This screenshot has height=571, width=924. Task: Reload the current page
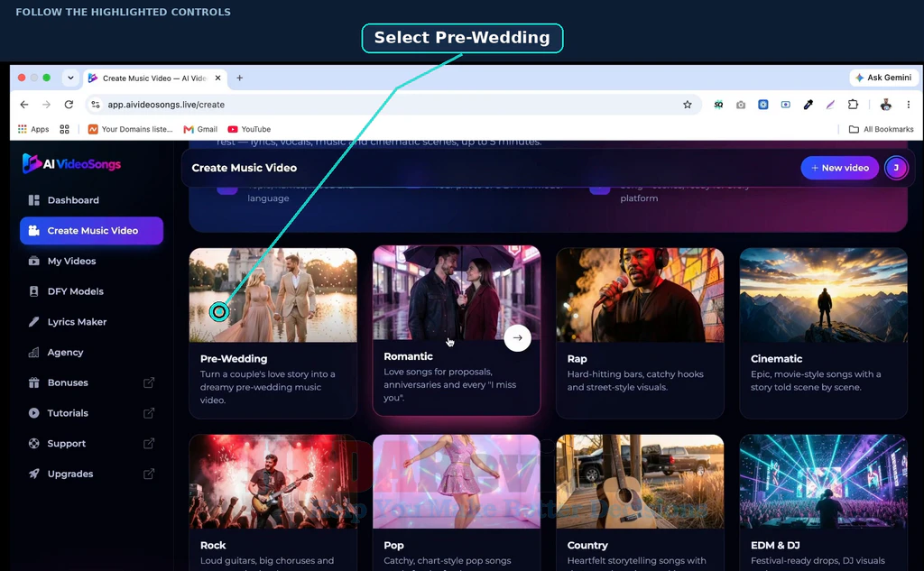pyautogui.click(x=69, y=105)
